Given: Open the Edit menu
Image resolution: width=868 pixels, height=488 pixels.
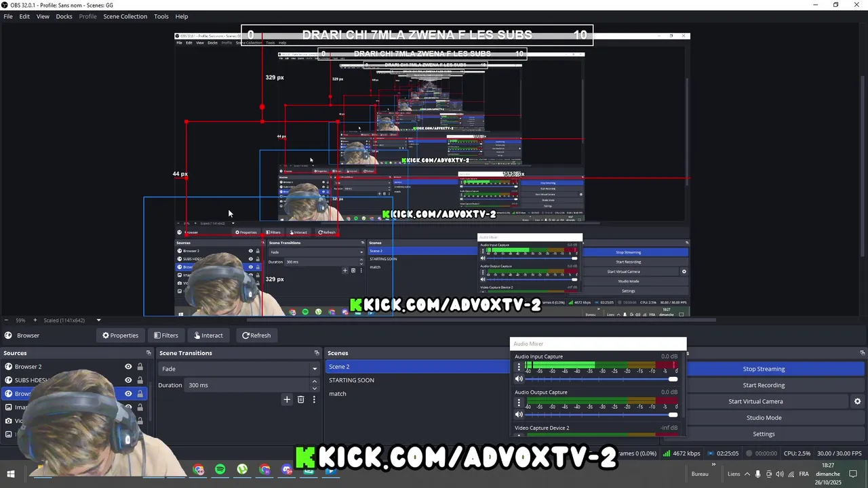Looking at the screenshot, I should tap(24, 16).
